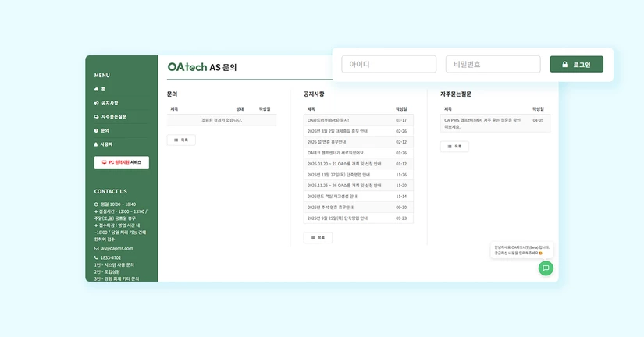Click the 공지사항 section heading
This screenshot has height=337, width=644.
click(x=314, y=94)
